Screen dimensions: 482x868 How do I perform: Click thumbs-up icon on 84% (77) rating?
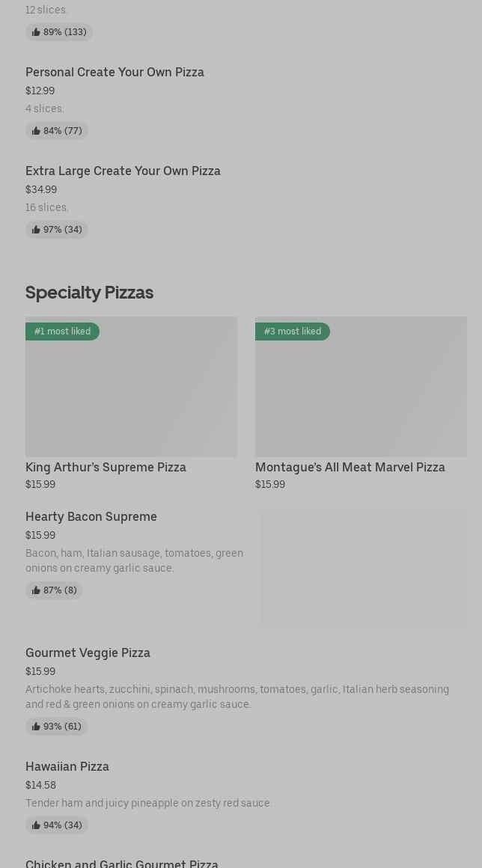point(36,131)
